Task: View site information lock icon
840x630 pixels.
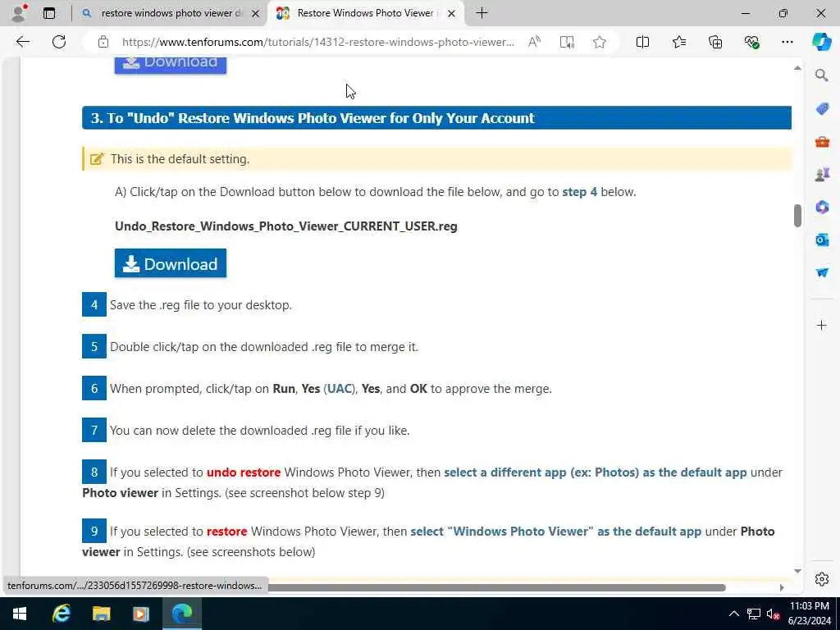Action: point(103,42)
